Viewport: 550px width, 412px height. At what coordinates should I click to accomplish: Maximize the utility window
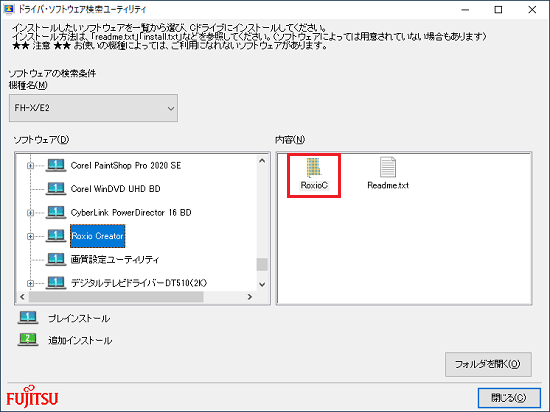(498, 10)
